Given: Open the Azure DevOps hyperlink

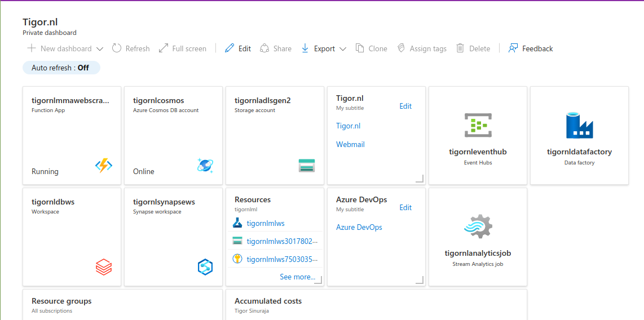Looking at the screenshot, I should click(359, 227).
